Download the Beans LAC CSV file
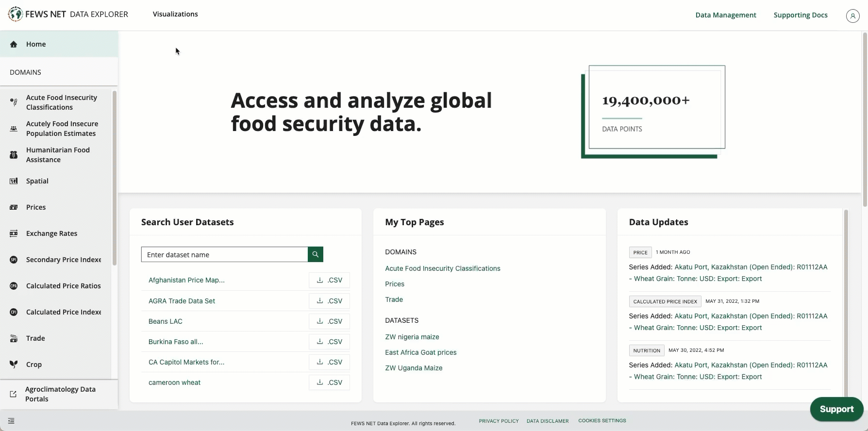868x431 pixels. [329, 321]
